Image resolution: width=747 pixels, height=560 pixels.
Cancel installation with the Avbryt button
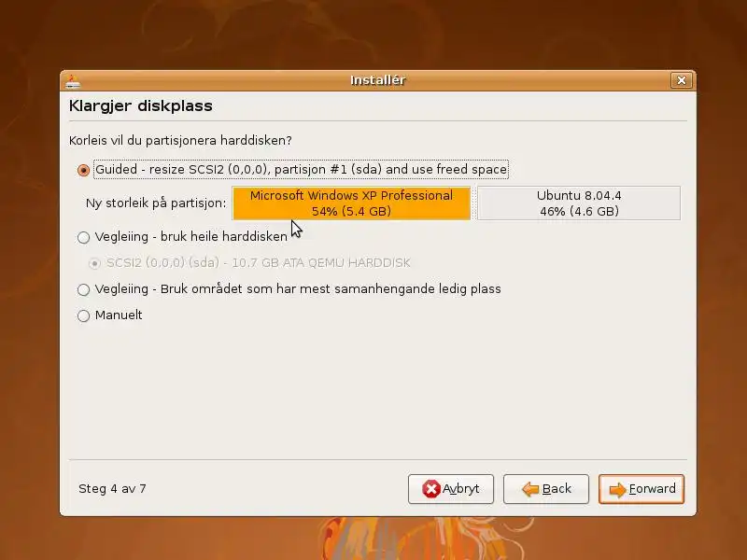click(x=451, y=489)
